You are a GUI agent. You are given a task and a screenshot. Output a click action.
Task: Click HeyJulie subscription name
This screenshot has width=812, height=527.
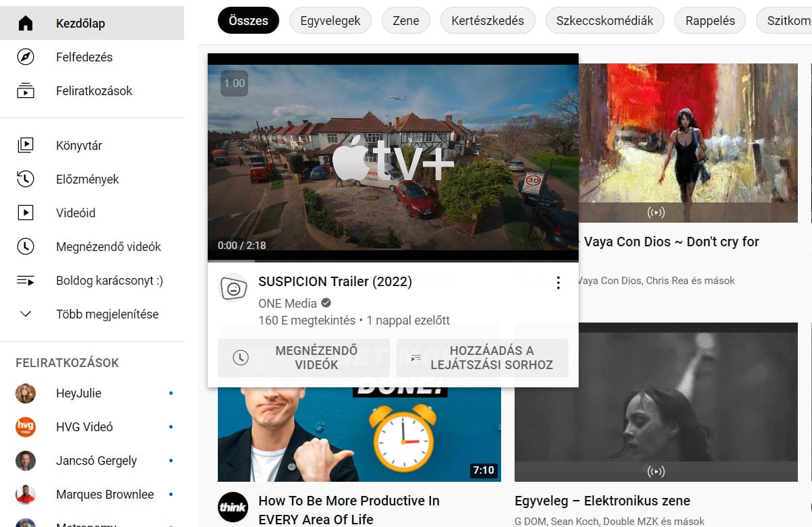pyautogui.click(x=79, y=393)
